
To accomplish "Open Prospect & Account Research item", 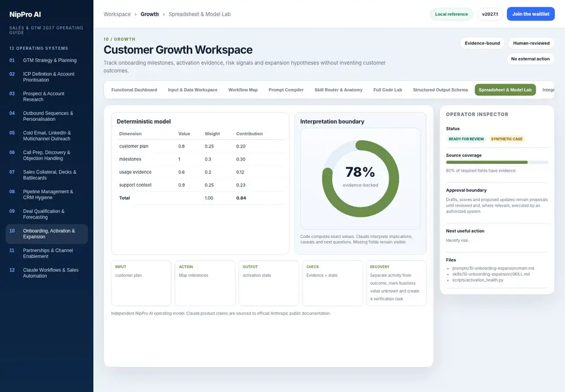I will click(x=46, y=97).
